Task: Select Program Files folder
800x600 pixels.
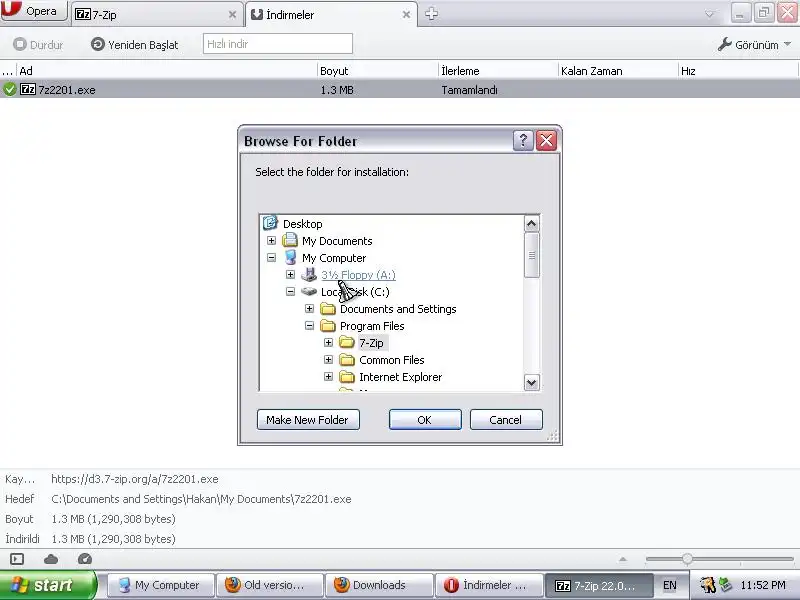Action: (372, 326)
